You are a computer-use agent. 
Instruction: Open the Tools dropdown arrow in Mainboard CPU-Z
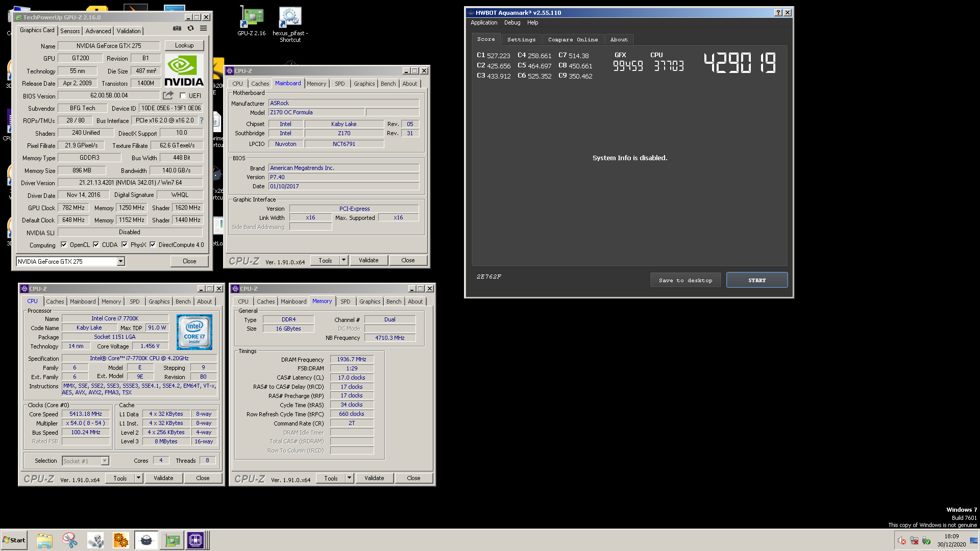pos(344,260)
